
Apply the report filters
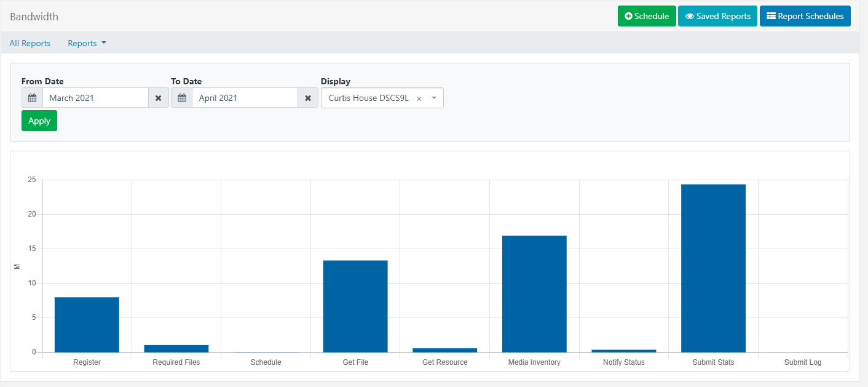pyautogui.click(x=39, y=121)
